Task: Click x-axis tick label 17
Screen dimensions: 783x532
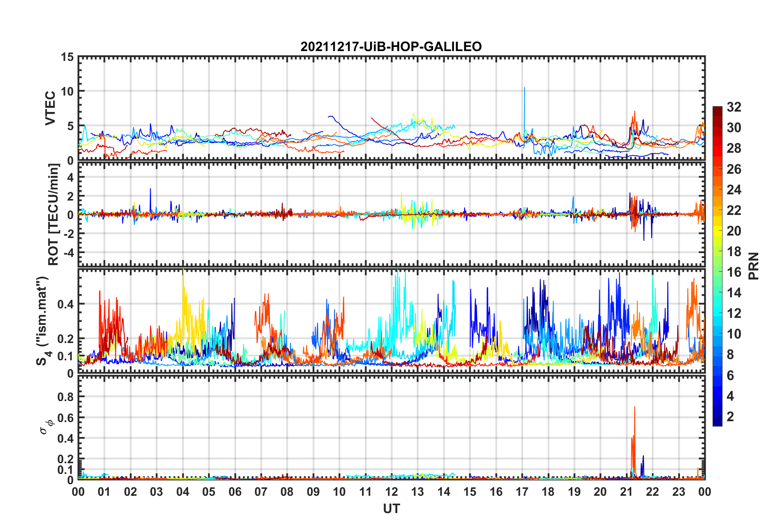Action: coord(522,492)
